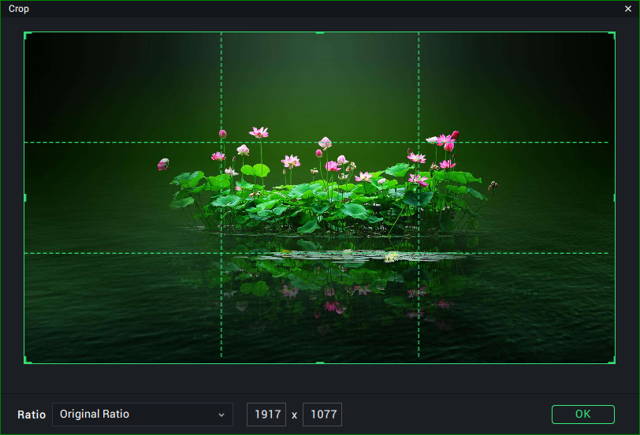Close the Crop dialog window
640x435 pixels.
coord(628,9)
